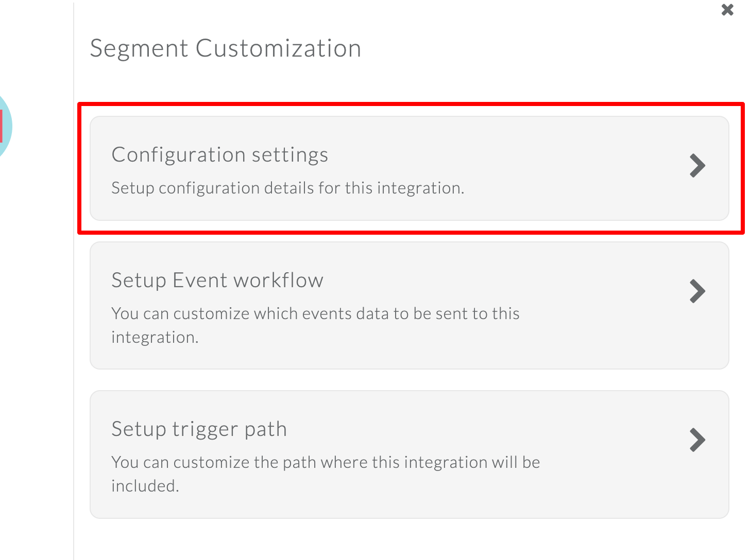This screenshot has width=750, height=560.
Task: Click "Setup configuration details for this integration" description
Action: coord(287,188)
